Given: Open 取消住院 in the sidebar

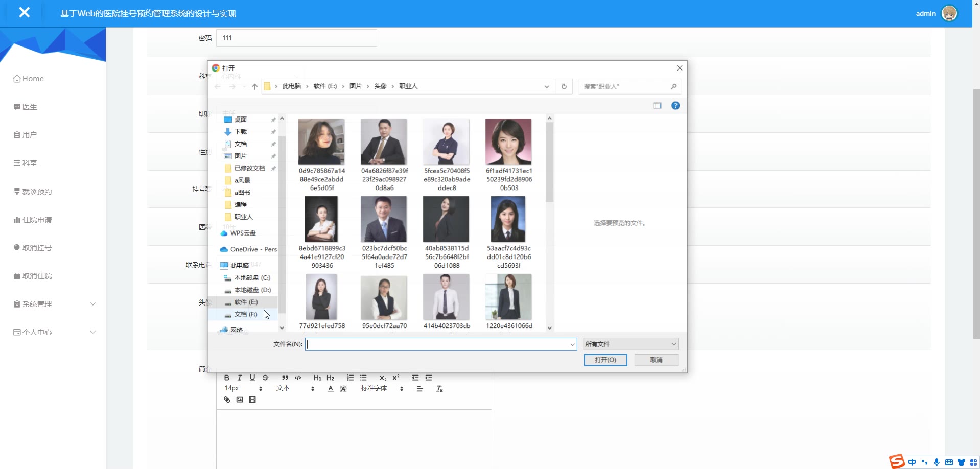Looking at the screenshot, I should [x=33, y=276].
